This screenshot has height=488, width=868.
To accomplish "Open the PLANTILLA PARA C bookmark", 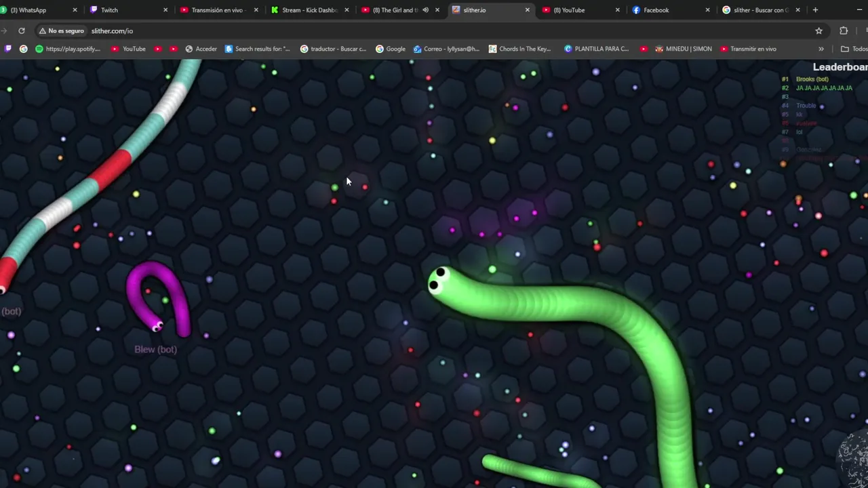I will point(597,49).
